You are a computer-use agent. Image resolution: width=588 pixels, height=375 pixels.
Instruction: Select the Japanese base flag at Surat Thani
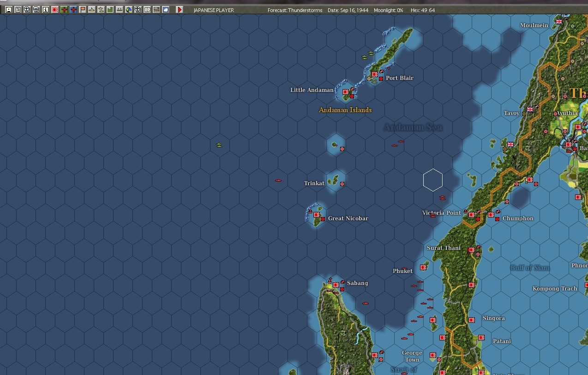[x=471, y=250]
